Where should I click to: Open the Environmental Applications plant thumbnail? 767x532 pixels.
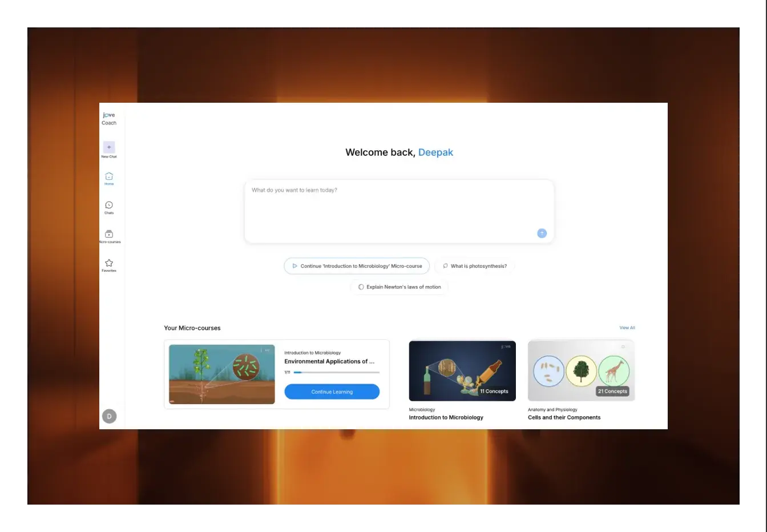[x=222, y=374]
